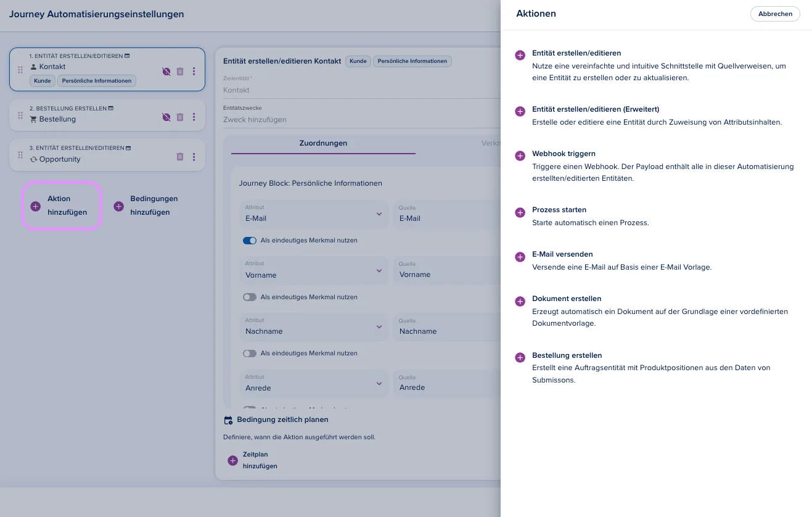Open the Anrede Attribut dropdown

[314, 384]
